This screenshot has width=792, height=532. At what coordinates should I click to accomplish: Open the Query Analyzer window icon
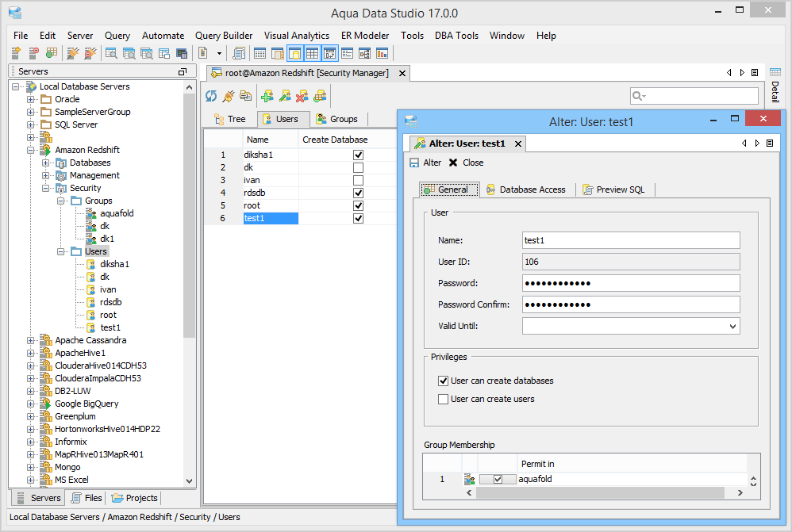pyautogui.click(x=111, y=53)
